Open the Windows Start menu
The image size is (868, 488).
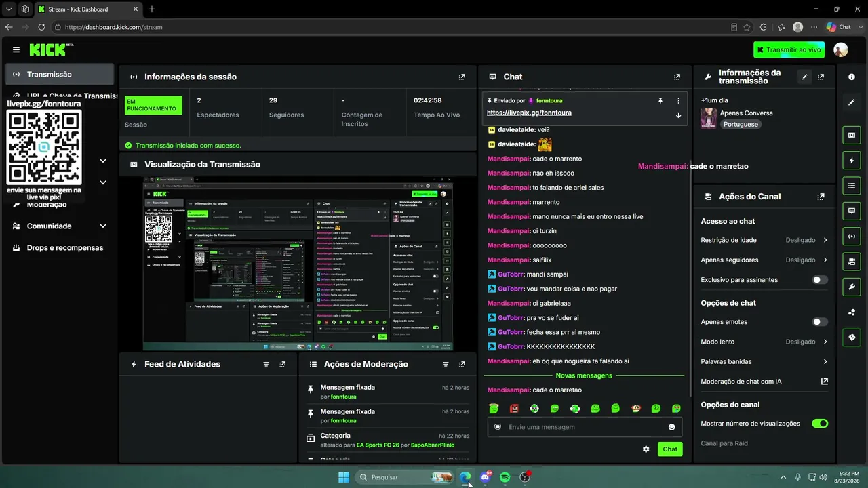[x=344, y=477]
